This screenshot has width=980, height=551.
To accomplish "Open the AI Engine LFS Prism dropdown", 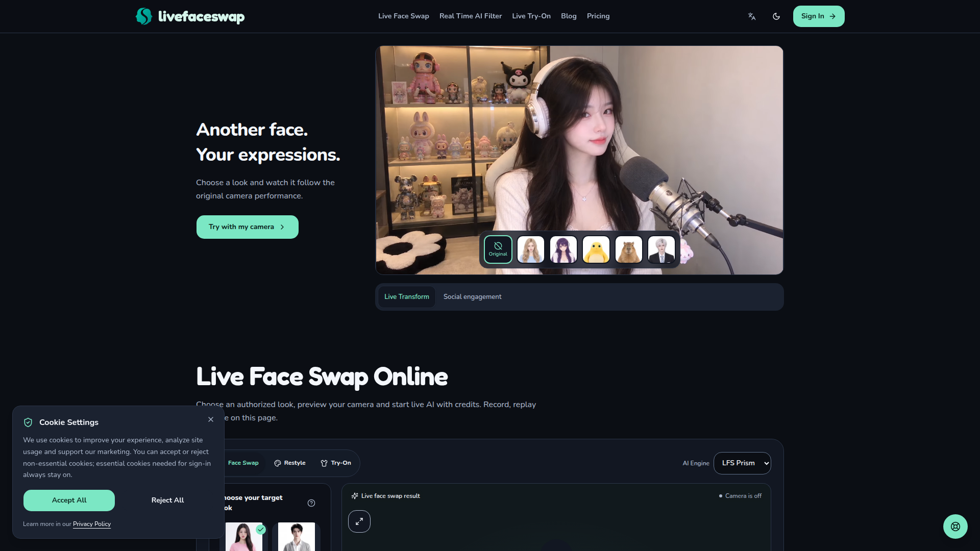I will click(742, 463).
